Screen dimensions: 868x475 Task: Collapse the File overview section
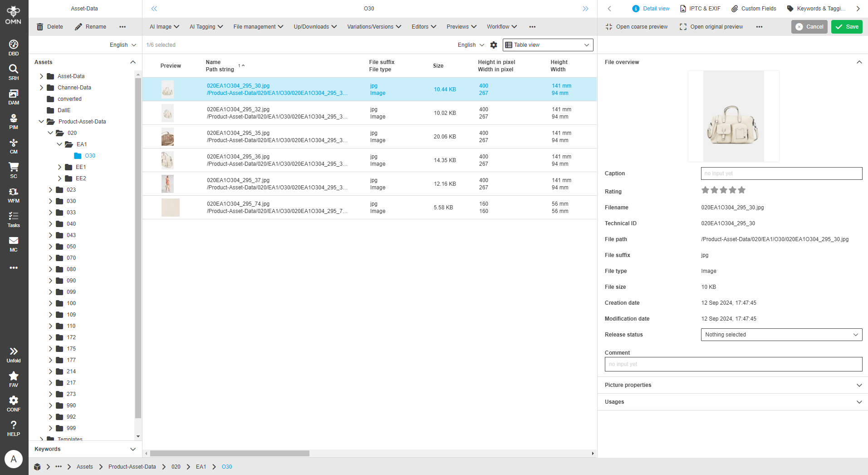coord(859,62)
